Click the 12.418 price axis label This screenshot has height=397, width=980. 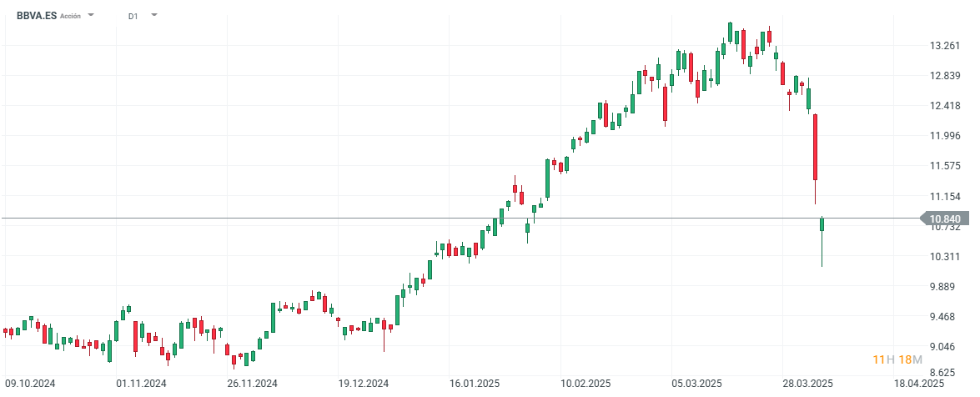[945, 106]
